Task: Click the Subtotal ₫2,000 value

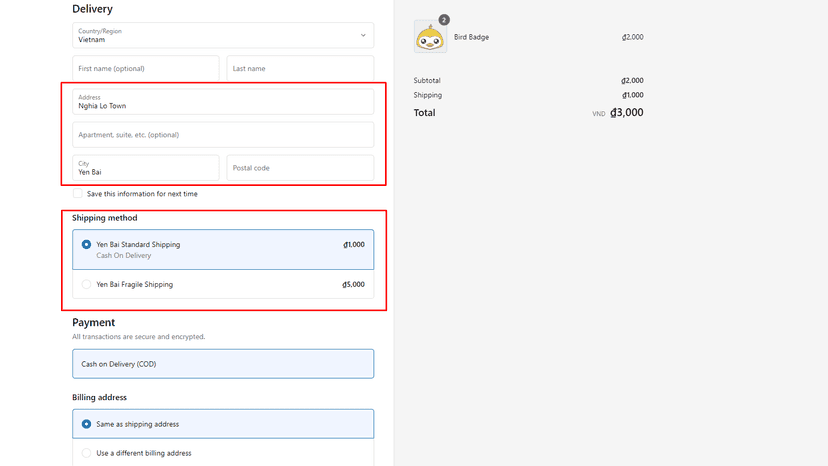Action: point(632,81)
